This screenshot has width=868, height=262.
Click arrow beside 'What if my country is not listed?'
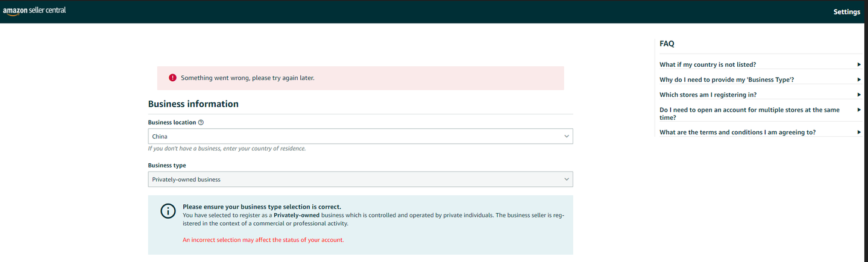tap(858, 64)
